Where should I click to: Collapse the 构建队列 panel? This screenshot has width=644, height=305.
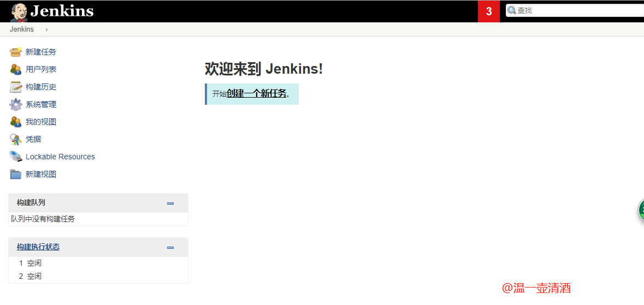tap(170, 203)
